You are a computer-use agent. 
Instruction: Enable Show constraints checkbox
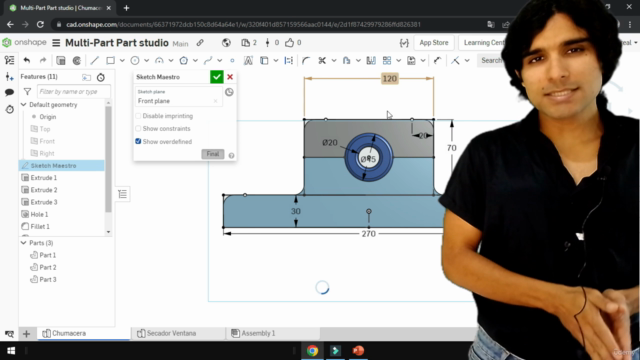[138, 129]
